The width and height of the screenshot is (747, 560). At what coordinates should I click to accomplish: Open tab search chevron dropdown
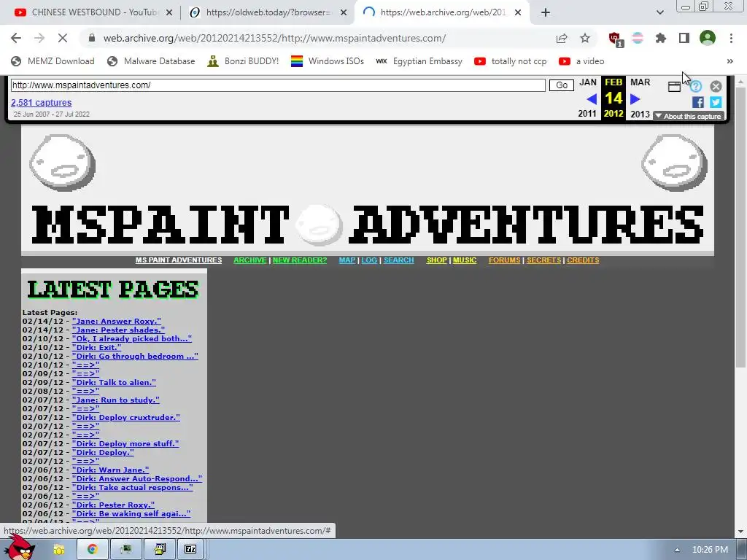point(659,12)
